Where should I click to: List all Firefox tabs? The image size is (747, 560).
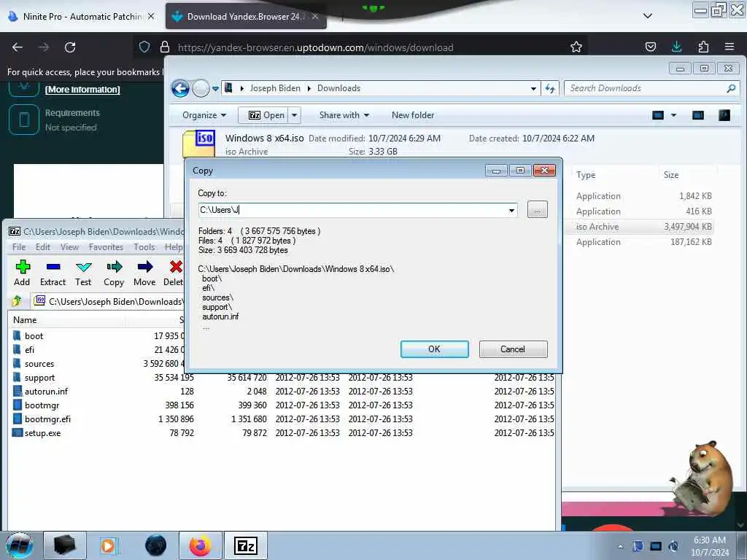coord(648,16)
